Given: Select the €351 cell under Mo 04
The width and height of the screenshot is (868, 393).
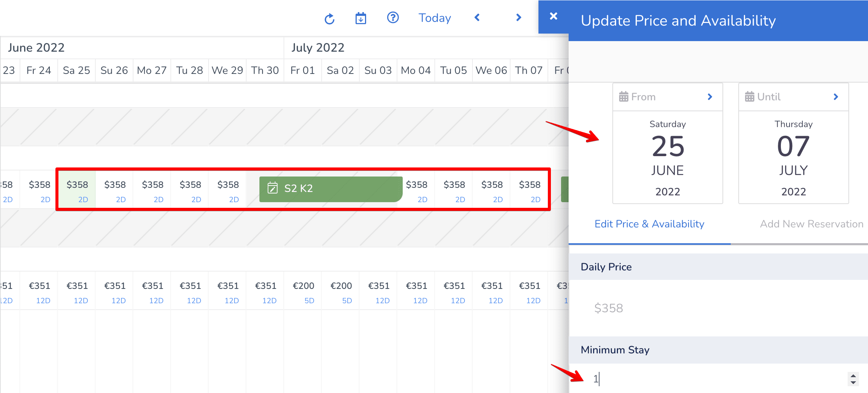Looking at the screenshot, I should click(416, 291).
